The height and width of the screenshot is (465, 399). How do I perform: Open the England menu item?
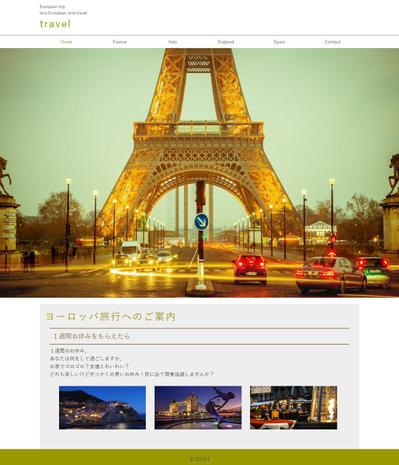point(226,42)
